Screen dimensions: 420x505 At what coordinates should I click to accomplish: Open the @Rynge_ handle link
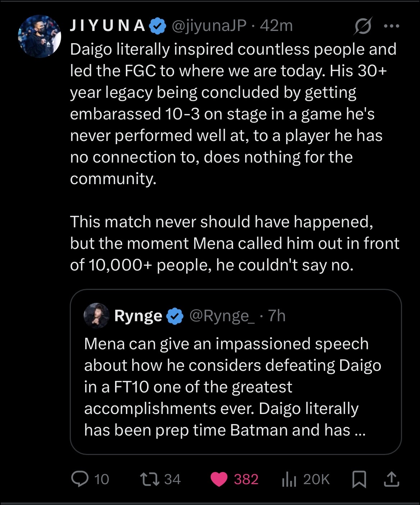pos(222,316)
